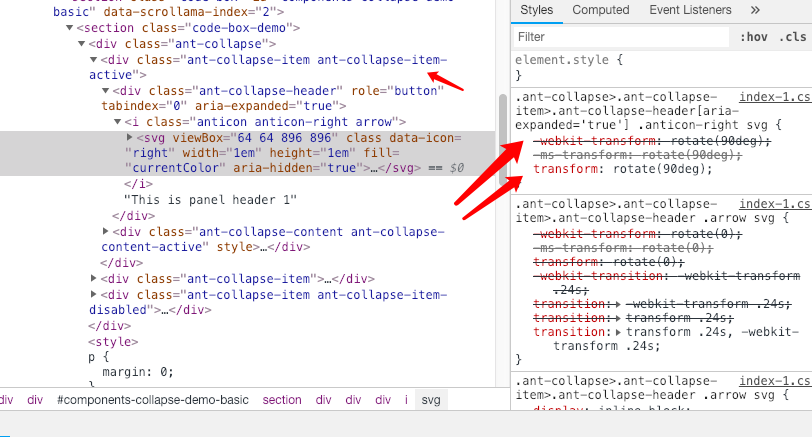Show more tabs via double chevron
The width and height of the screenshot is (812, 437).
[755, 10]
